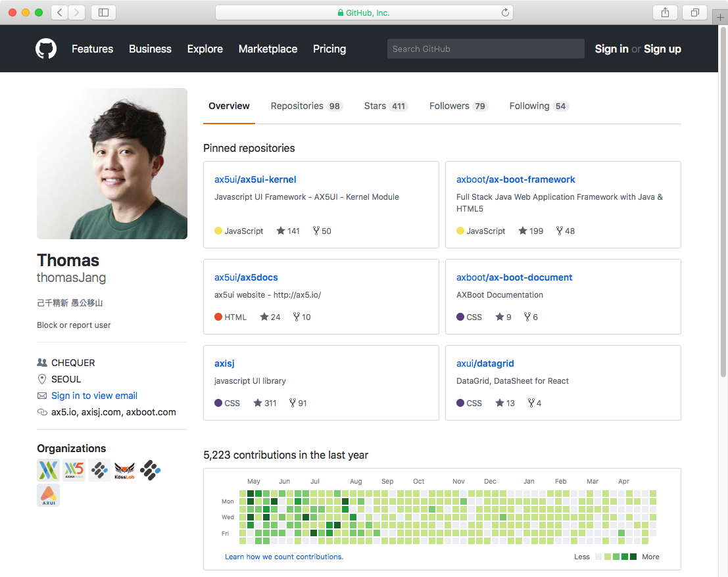728x577 pixels.
Task: Open the KossLab organization avatar
Action: [124, 471]
